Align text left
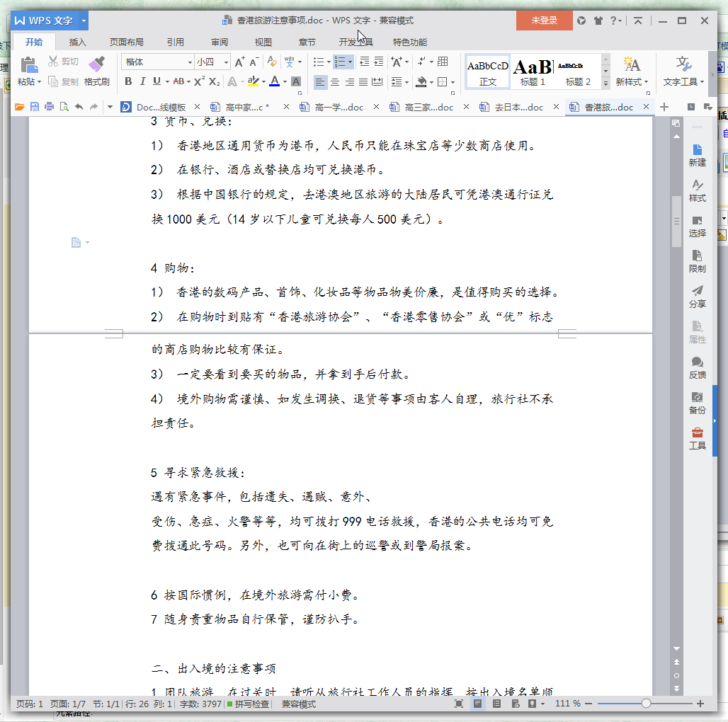The width and height of the screenshot is (728, 722). point(320,82)
